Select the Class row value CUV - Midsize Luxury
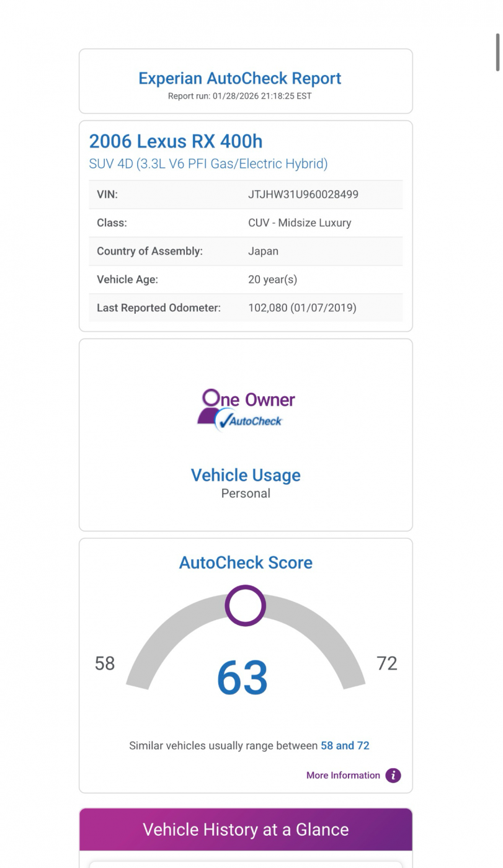The width and height of the screenshot is (503, 868). (x=299, y=223)
